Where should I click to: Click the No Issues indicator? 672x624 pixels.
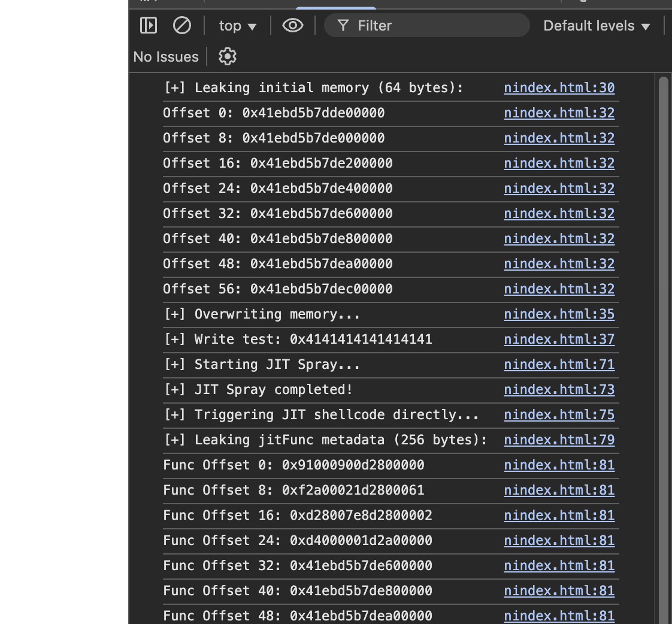pos(166,57)
